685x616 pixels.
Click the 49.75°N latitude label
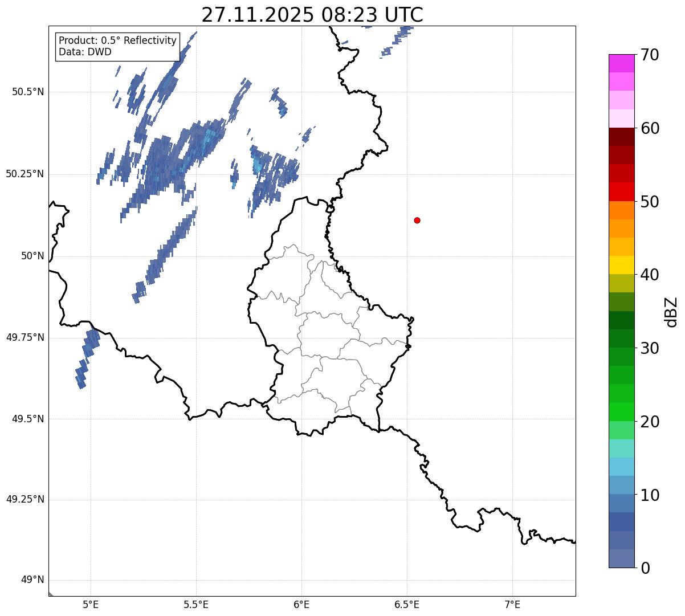click(25, 337)
